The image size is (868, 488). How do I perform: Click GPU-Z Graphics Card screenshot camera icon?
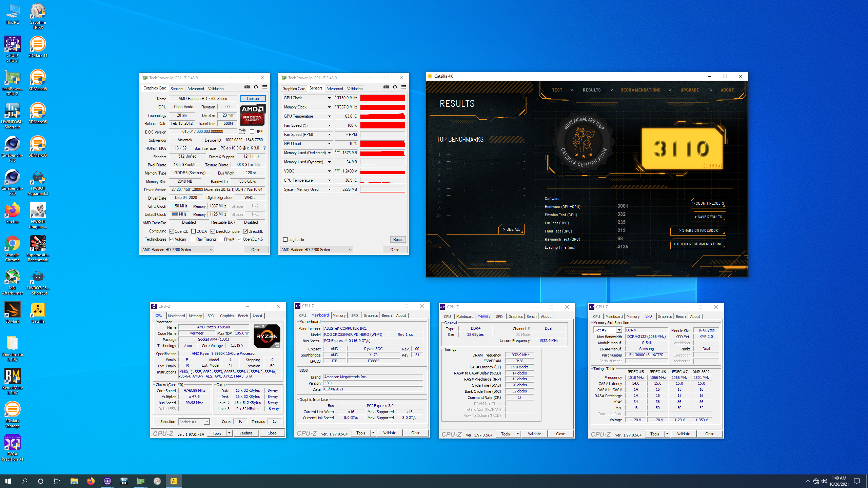[x=247, y=87]
